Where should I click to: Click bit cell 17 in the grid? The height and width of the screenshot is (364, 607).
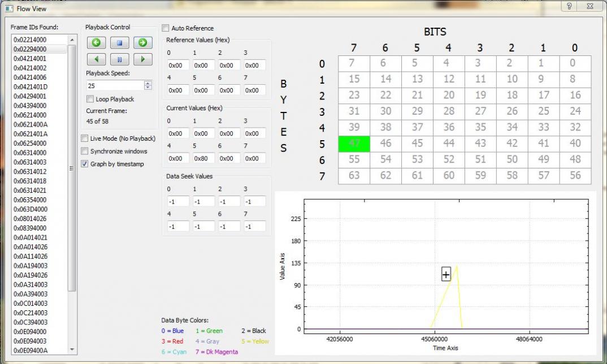point(544,96)
